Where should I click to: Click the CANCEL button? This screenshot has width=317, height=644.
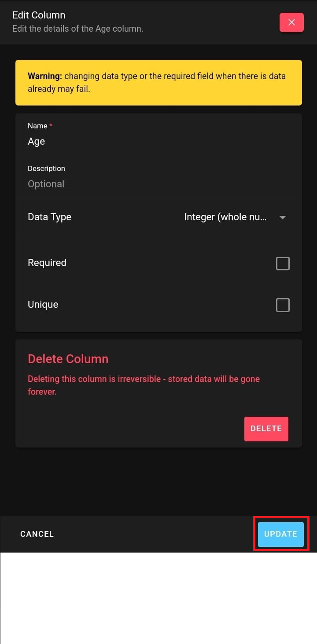click(37, 534)
